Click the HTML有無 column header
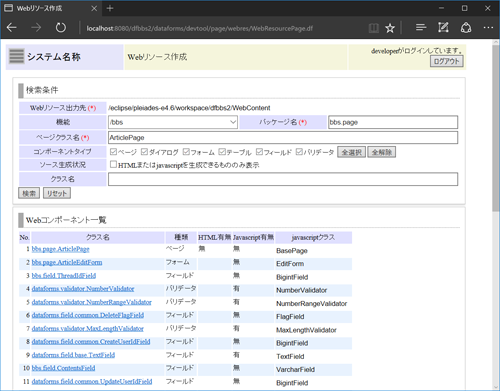 click(214, 237)
